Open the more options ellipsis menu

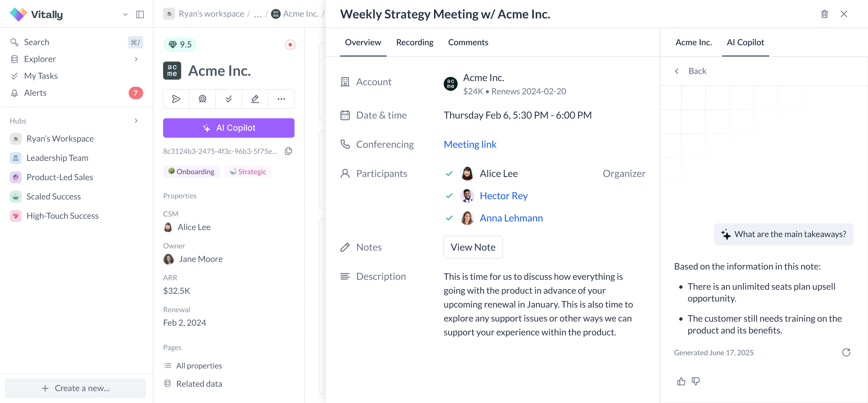(281, 99)
